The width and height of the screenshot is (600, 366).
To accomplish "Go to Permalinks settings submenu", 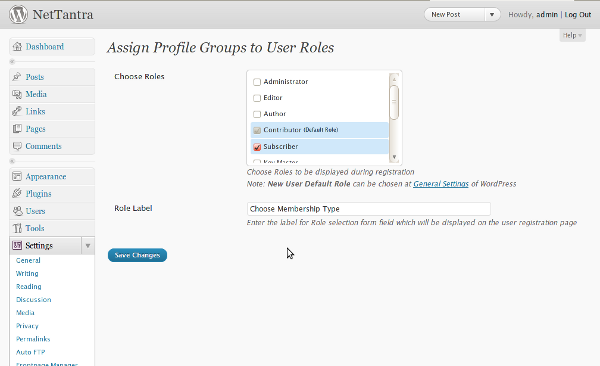I will 33,339.
